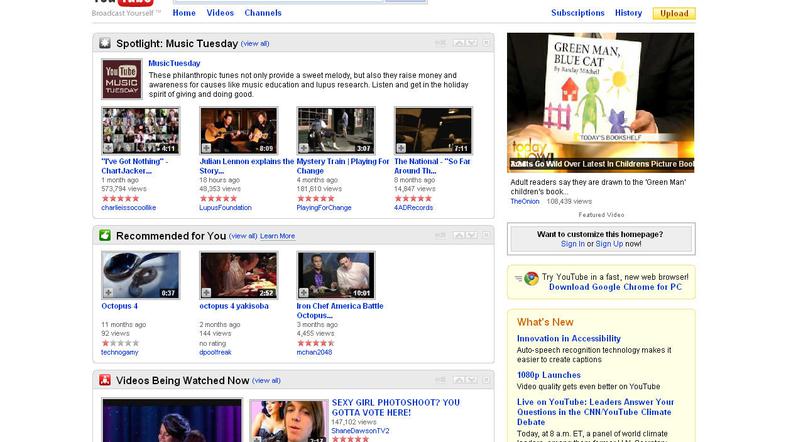The width and height of the screenshot is (786, 442).
Task: Click the YouTube Music Tuesday channel logo
Action: click(120, 80)
